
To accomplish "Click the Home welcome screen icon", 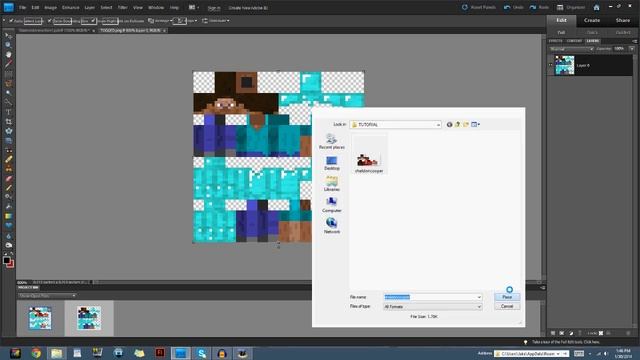I will click(596, 7).
